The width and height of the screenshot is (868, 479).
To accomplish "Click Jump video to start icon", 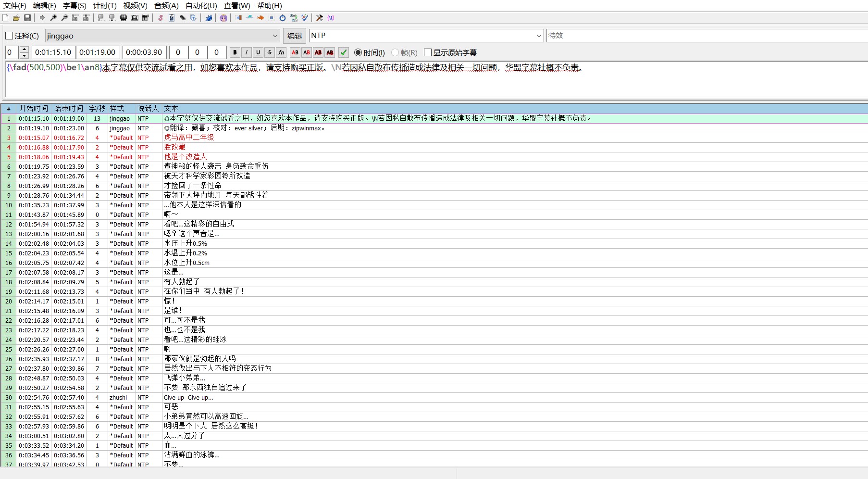I will [x=75, y=18].
